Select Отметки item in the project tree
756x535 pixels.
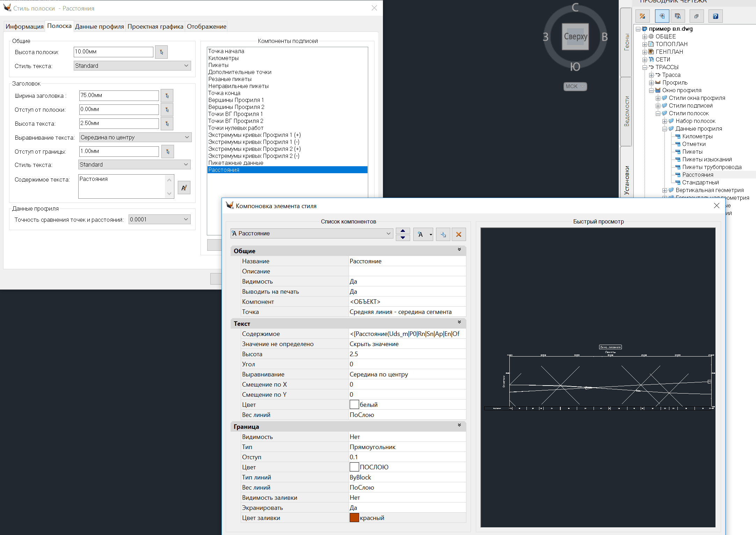tap(693, 144)
